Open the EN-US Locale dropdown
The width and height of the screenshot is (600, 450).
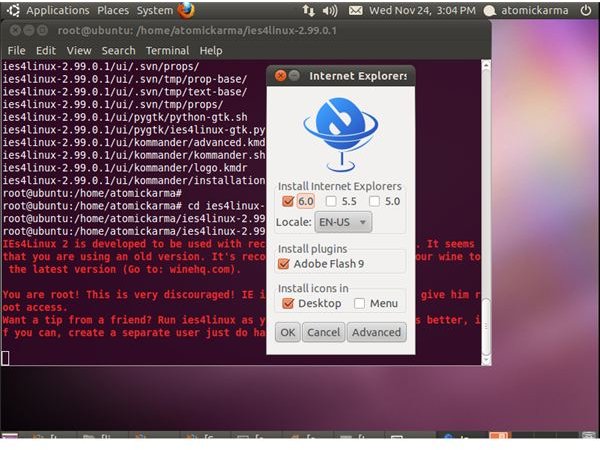(343, 222)
